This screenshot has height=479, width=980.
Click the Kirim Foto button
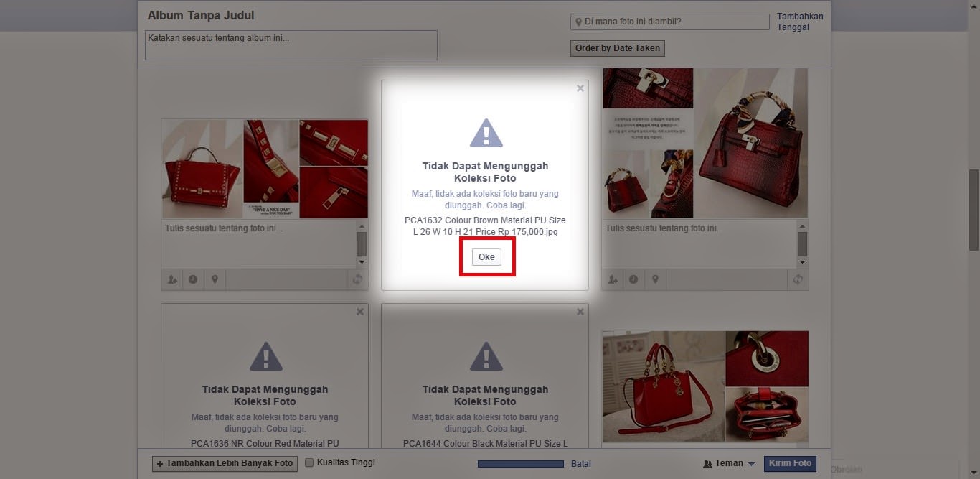click(x=790, y=464)
